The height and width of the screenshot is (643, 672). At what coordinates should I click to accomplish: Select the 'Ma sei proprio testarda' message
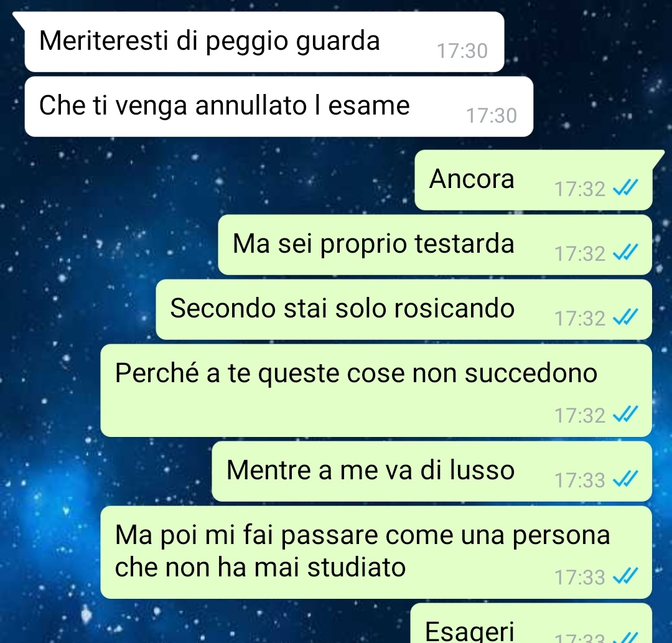point(435,245)
